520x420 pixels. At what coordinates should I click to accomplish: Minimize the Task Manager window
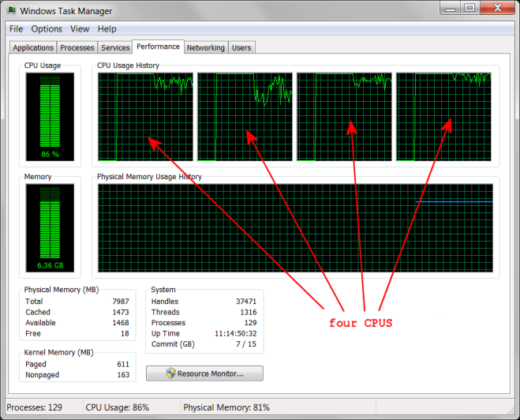[450, 9]
